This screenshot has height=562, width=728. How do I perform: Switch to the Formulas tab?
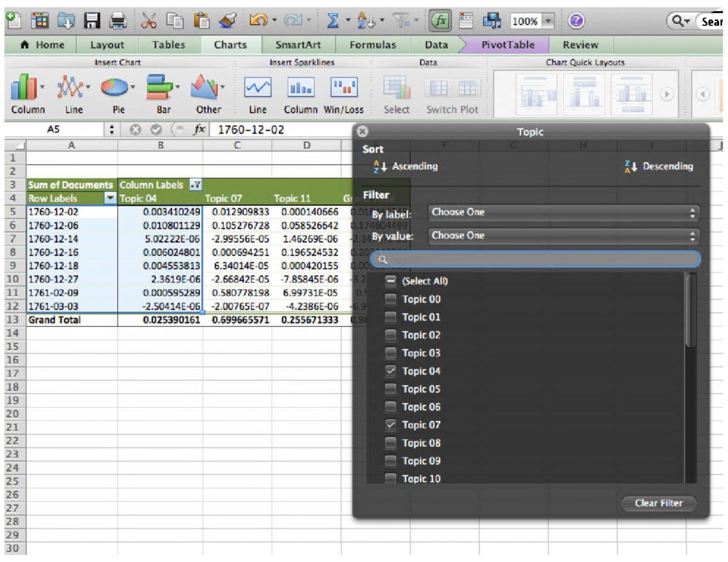pyautogui.click(x=373, y=45)
